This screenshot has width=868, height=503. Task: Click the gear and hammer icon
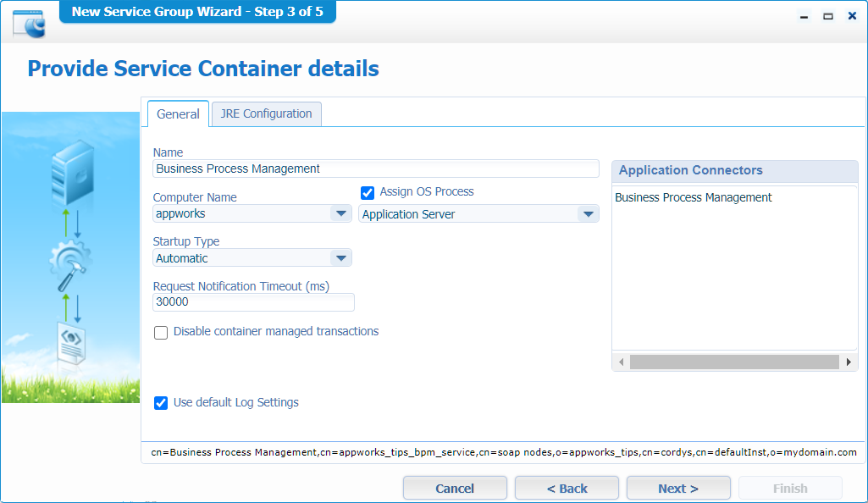69,264
